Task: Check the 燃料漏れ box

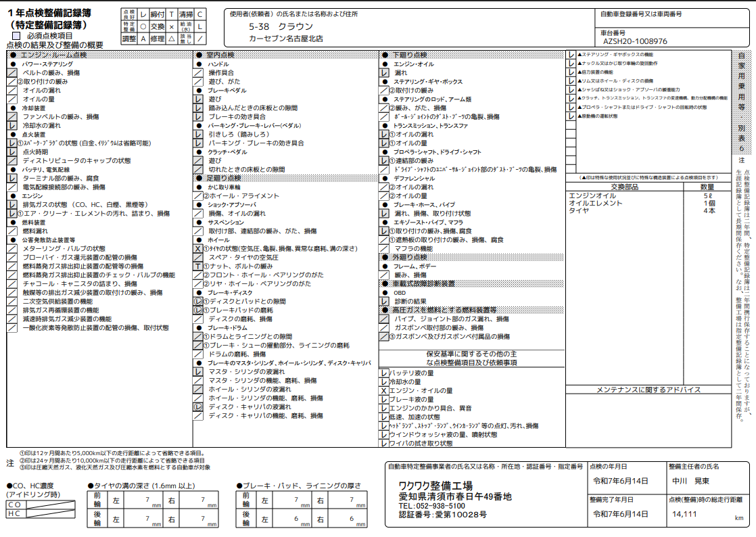Action: pos(12,231)
